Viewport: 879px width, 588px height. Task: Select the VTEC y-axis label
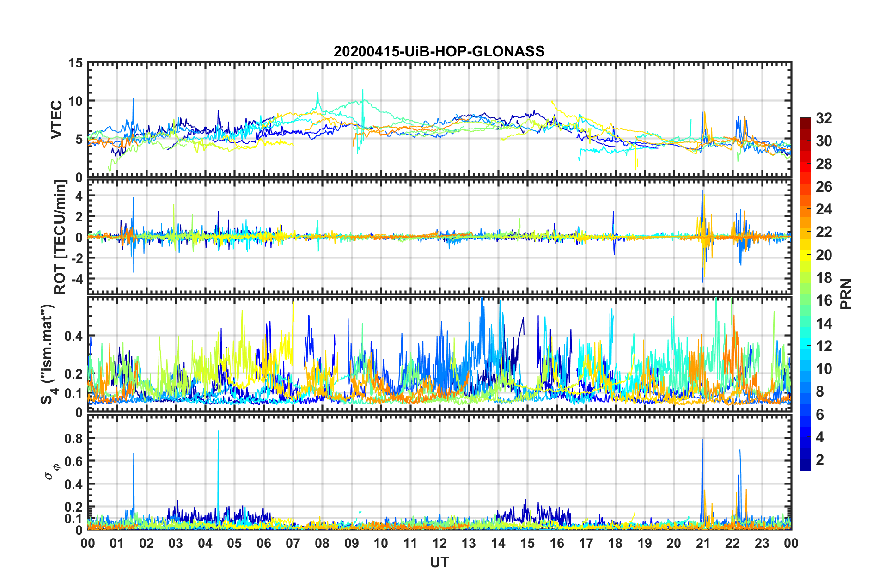click(56, 120)
